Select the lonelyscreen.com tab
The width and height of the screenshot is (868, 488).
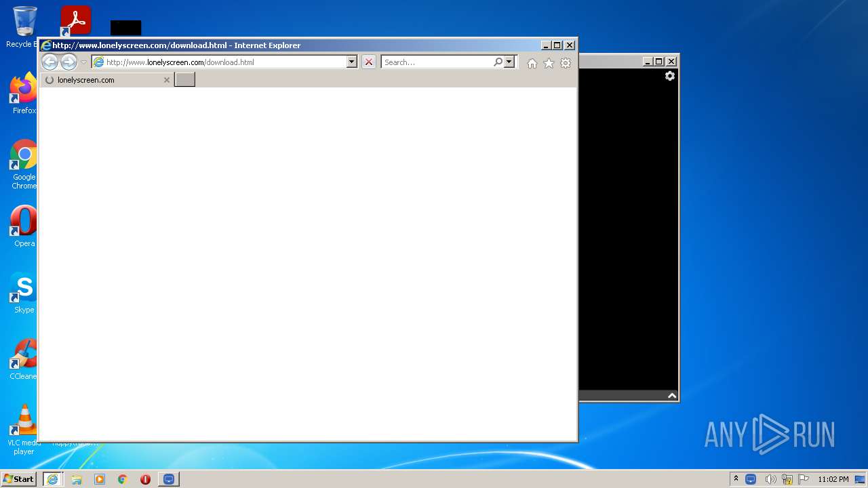(x=107, y=80)
